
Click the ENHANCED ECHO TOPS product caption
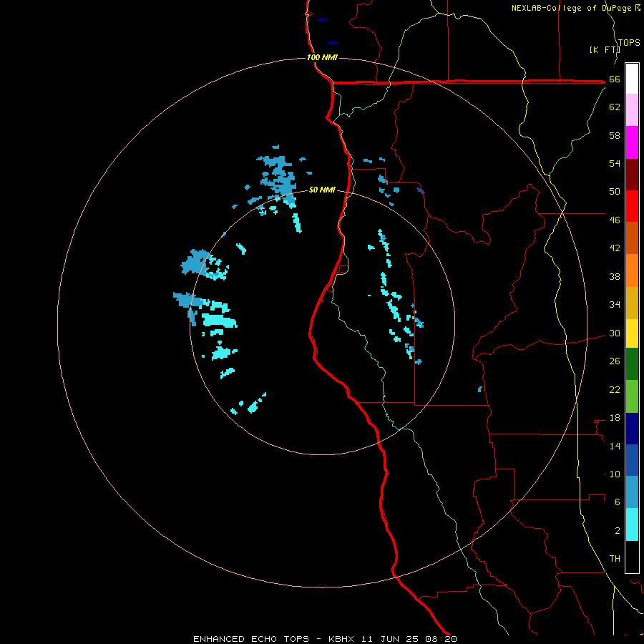tap(251, 639)
